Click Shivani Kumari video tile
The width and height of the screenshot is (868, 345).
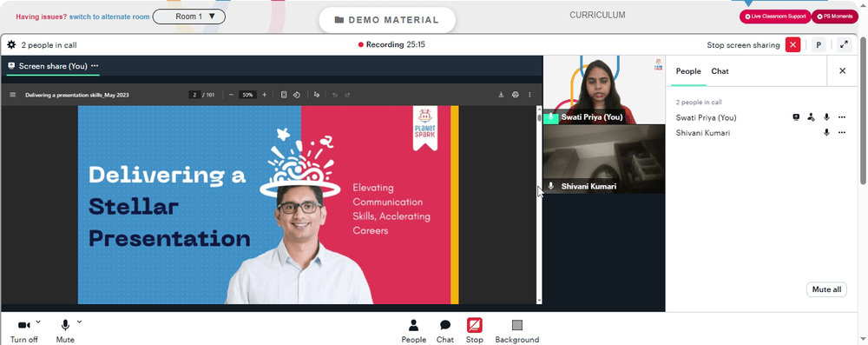coord(604,159)
